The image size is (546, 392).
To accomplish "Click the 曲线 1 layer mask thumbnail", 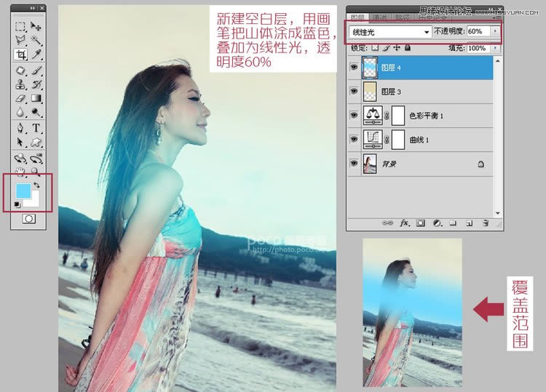I will [398, 139].
